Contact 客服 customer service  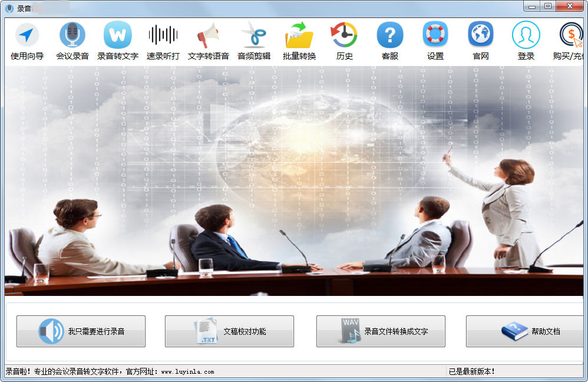point(389,39)
